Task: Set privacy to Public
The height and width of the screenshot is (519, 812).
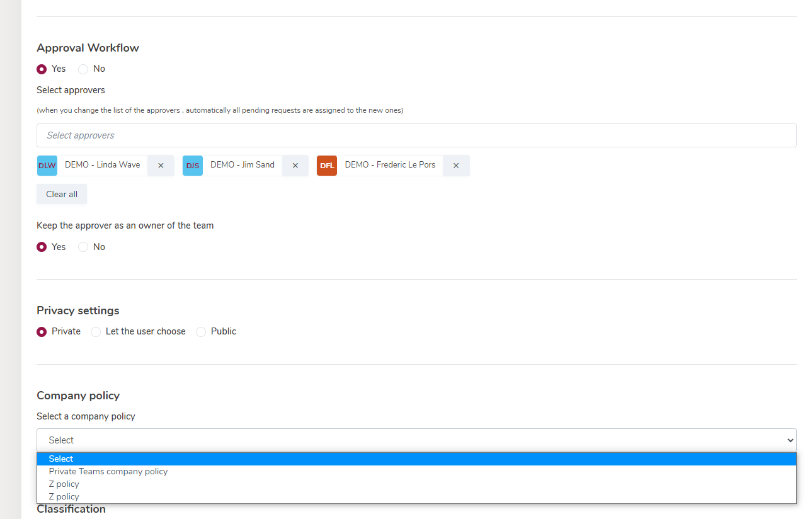Action: pyautogui.click(x=201, y=332)
